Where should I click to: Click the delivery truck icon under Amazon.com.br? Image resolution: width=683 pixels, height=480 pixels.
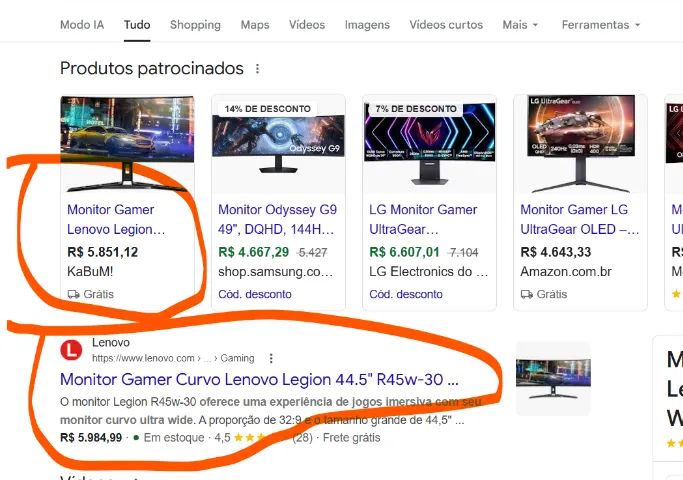coord(527,294)
